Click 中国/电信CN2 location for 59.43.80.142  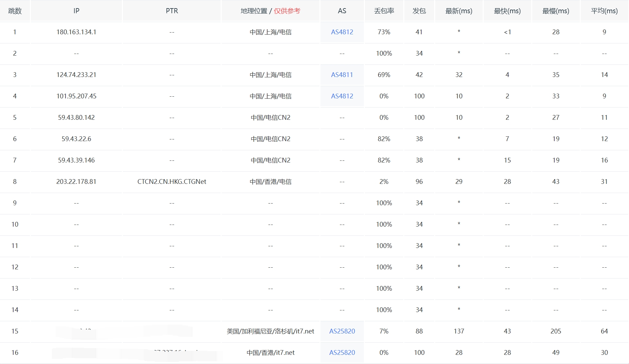(x=271, y=117)
